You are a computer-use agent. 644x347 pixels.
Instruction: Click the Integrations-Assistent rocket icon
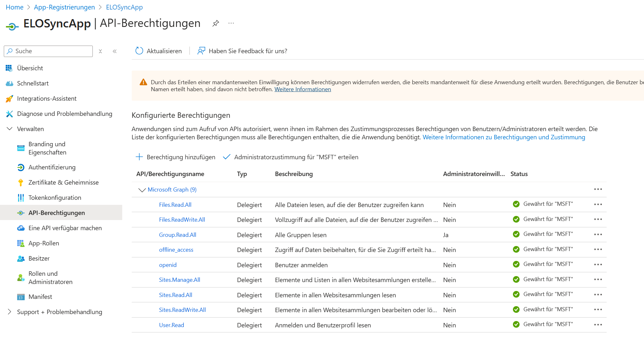[9, 98]
